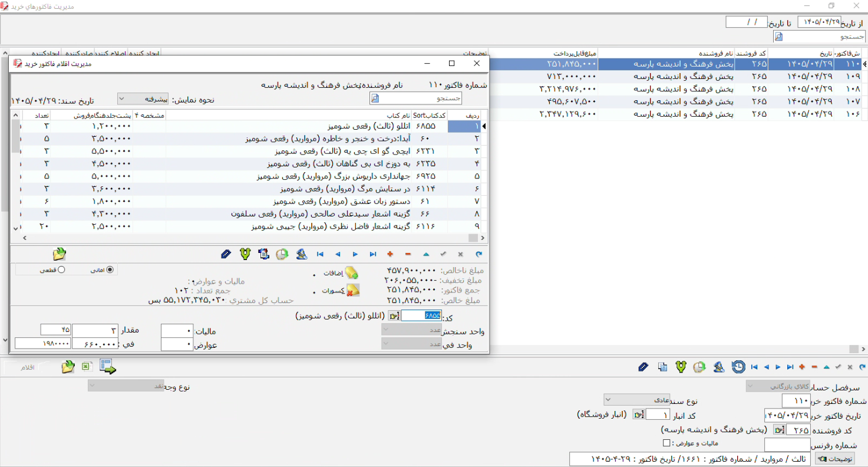Click the فی unit price field

point(95,343)
